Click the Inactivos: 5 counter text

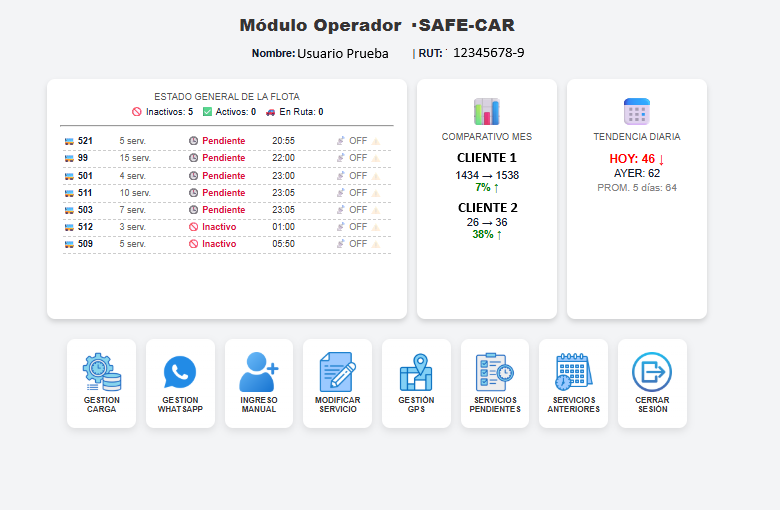pyautogui.click(x=169, y=112)
